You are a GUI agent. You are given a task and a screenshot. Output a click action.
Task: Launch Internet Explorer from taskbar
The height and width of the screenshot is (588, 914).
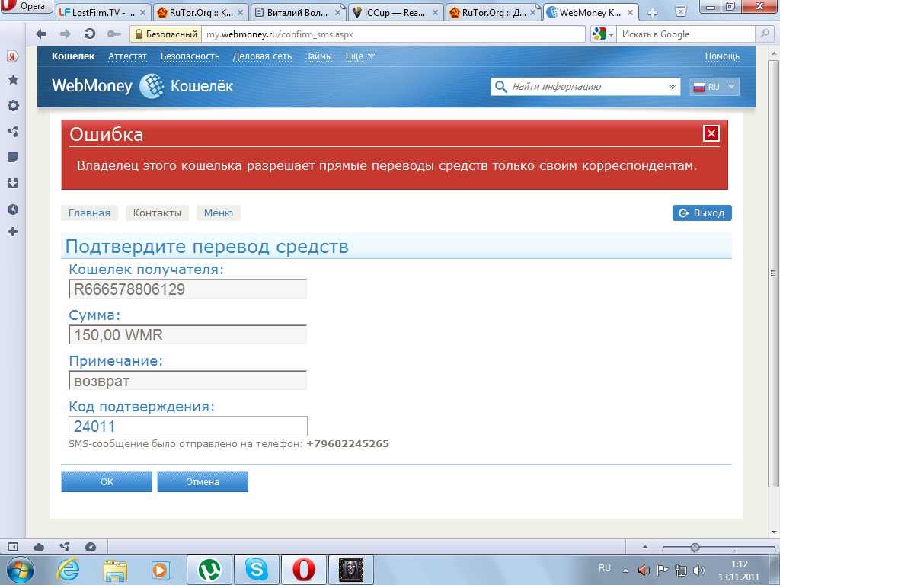click(x=69, y=570)
